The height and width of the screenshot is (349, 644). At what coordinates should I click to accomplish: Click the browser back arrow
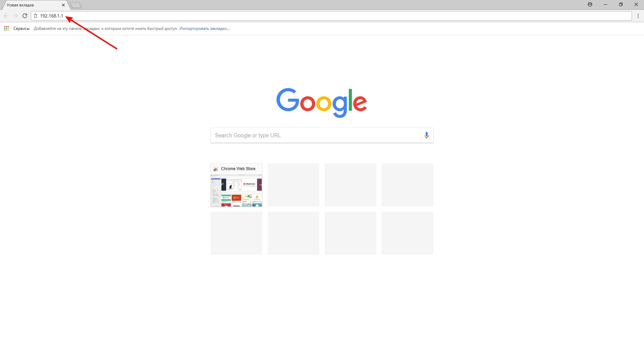(6, 16)
